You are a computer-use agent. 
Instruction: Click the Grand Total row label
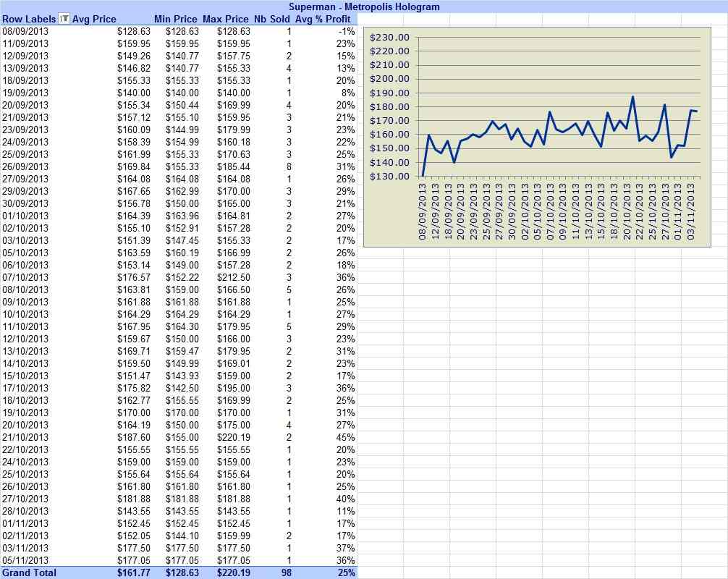[x=29, y=573]
